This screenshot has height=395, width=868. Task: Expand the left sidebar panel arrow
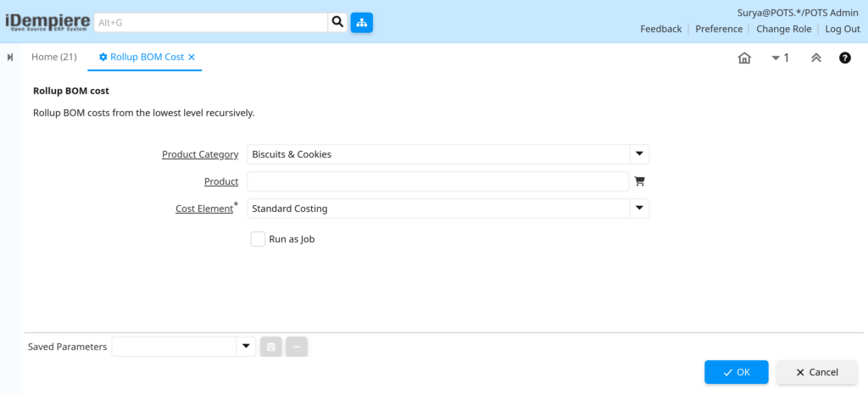pos(10,57)
